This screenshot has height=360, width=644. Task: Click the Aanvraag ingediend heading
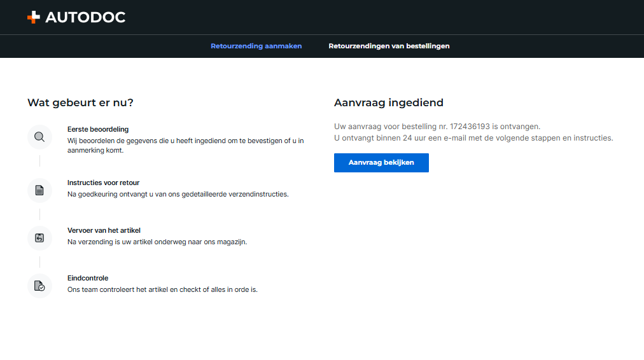[x=389, y=102]
